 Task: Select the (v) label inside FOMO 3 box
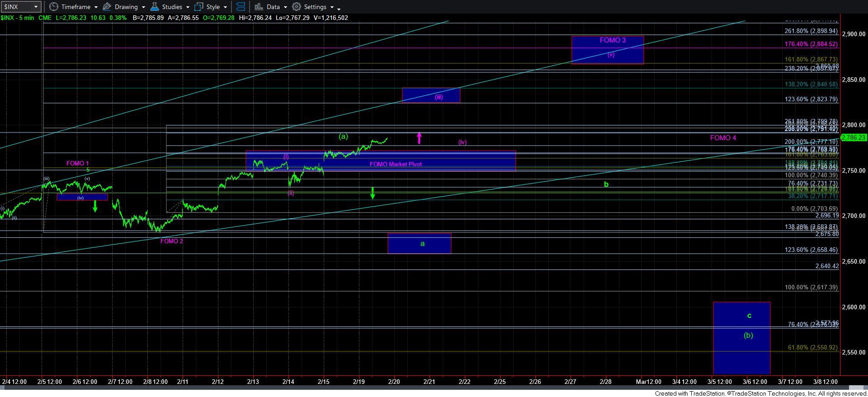tap(611, 55)
